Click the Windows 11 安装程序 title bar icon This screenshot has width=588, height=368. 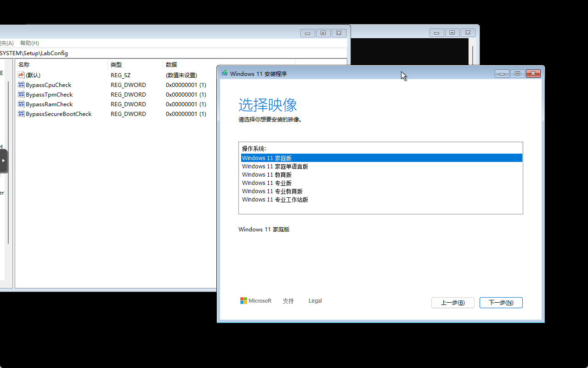(x=224, y=73)
